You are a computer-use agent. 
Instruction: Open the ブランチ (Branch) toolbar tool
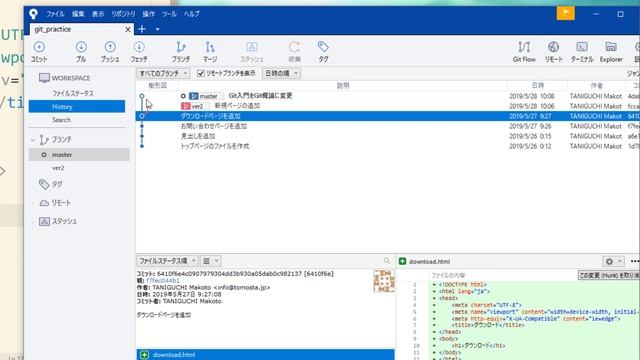tap(181, 51)
